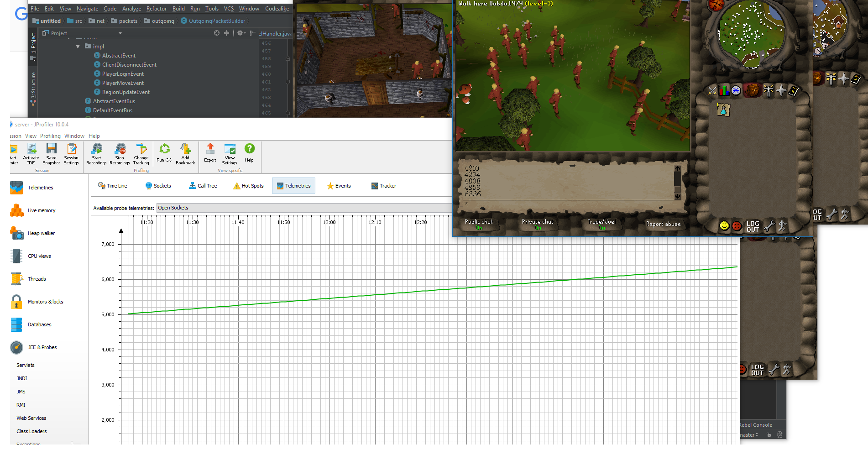
Task: Open the Live memory section
Action: tap(33, 210)
